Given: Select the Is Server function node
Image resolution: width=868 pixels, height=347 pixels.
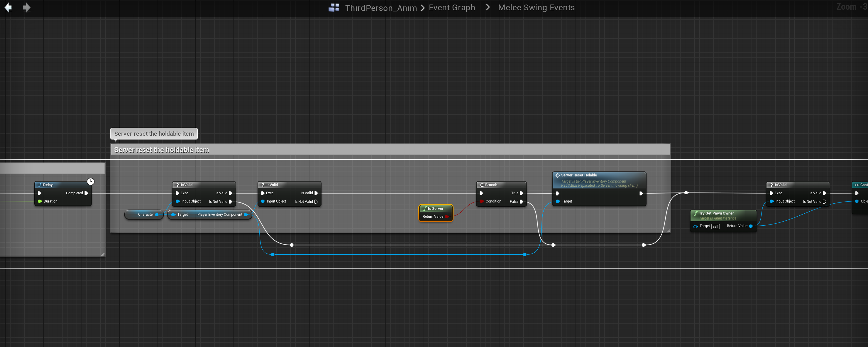Looking at the screenshot, I should click(435, 209).
